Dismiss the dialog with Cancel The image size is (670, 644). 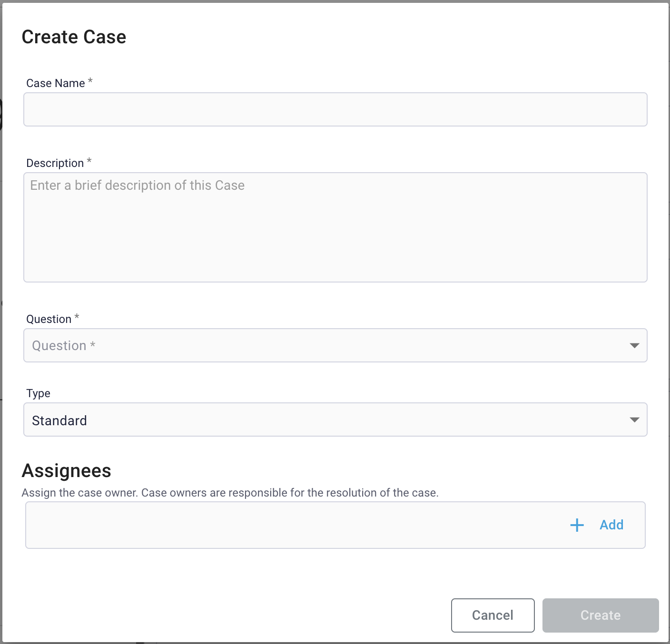pyautogui.click(x=493, y=615)
